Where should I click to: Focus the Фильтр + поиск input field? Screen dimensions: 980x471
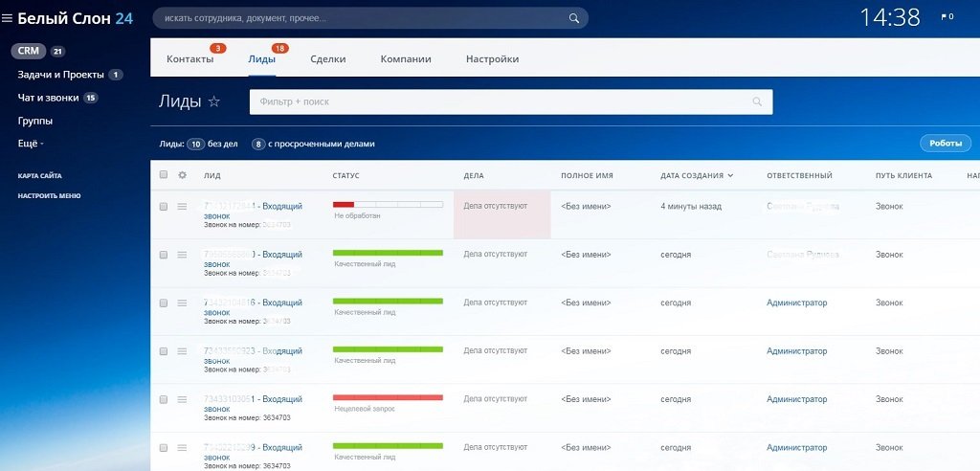498,101
